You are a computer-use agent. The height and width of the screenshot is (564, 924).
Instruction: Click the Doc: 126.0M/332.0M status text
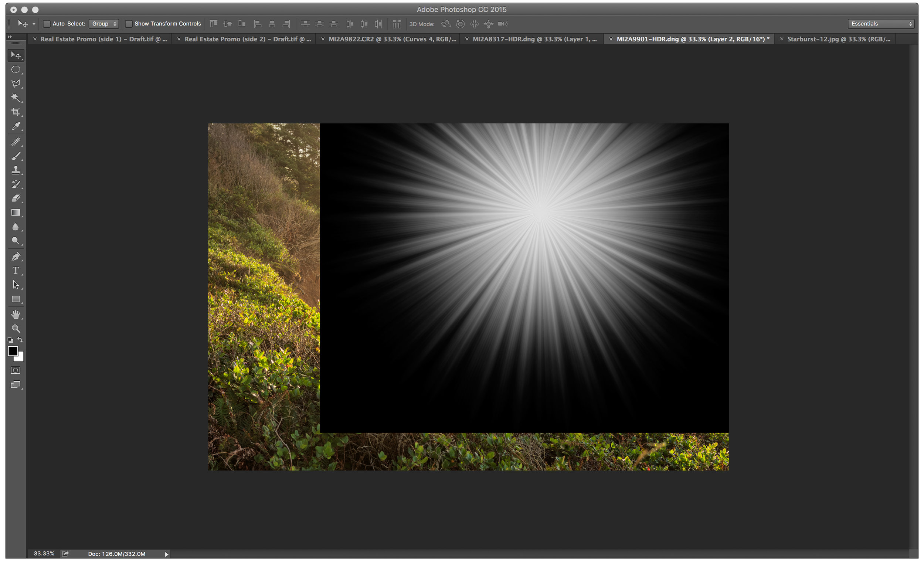point(117,554)
